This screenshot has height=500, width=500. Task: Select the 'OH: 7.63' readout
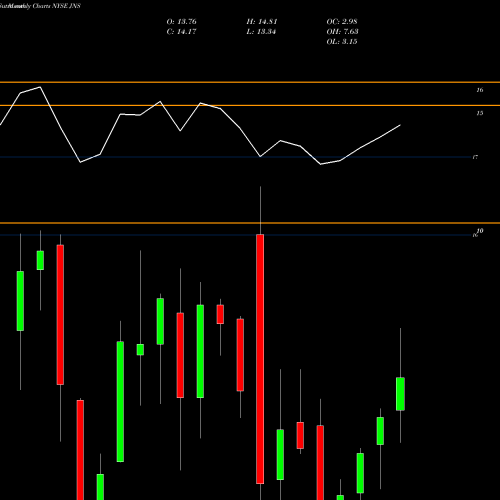point(342,32)
